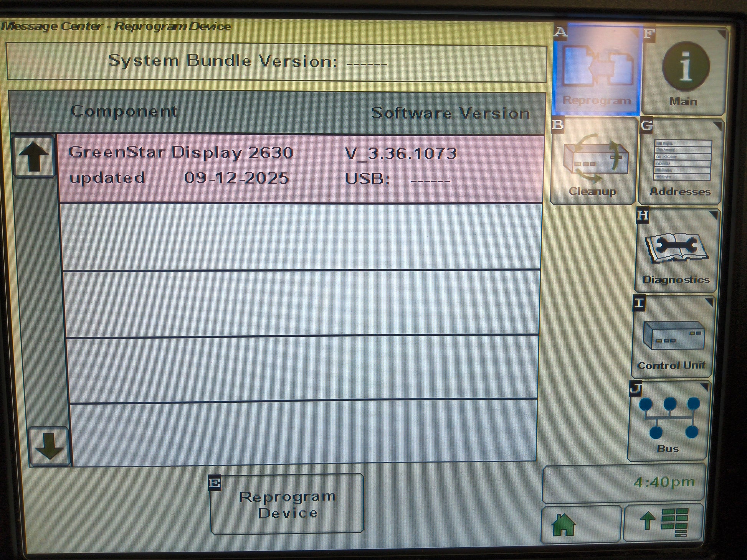747x560 pixels.
Task: Open the Main info softkey
Action: 684,71
